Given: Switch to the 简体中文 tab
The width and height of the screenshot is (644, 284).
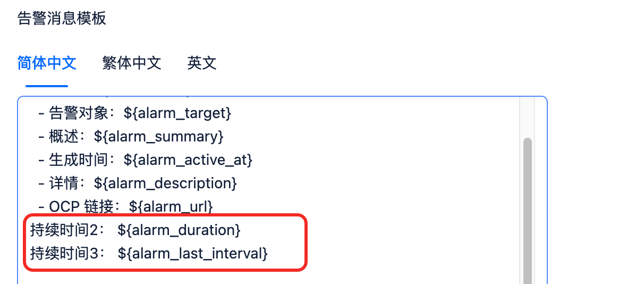Looking at the screenshot, I should (47, 63).
